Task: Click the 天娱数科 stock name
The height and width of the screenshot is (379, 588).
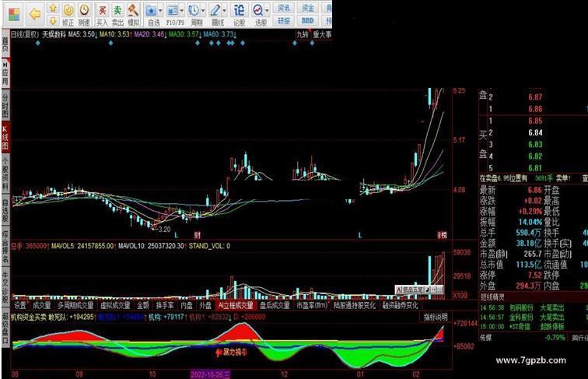Action: [x=54, y=34]
